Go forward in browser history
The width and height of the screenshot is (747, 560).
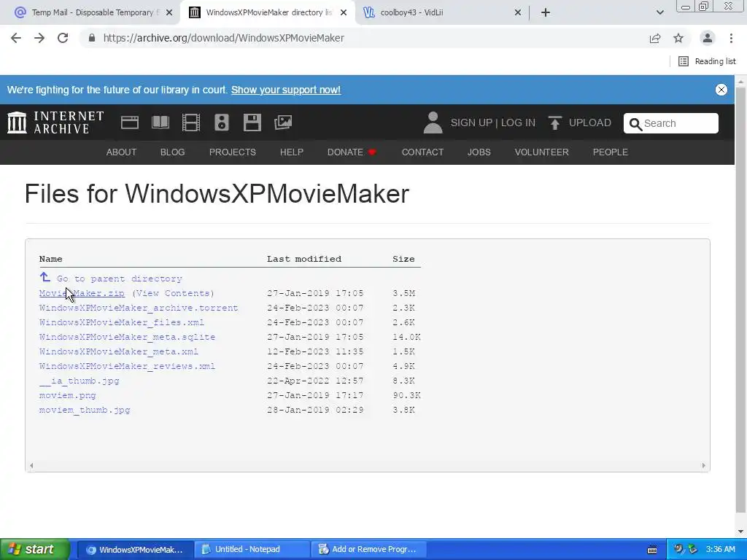click(39, 38)
